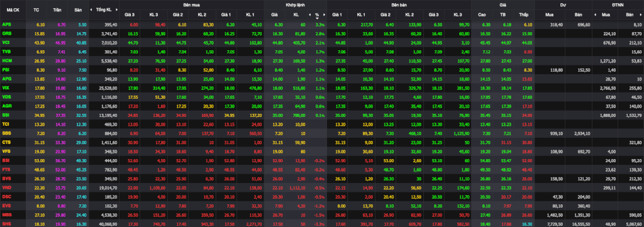The image size is (644, 227).
Task: Click the TC reference price header
Action: (36, 9)
